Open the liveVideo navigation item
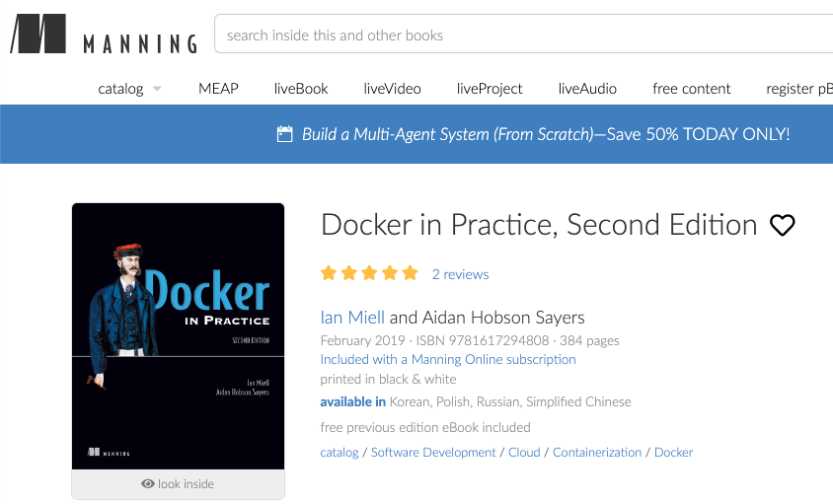Image resolution: width=833 pixels, height=504 pixels. click(392, 89)
